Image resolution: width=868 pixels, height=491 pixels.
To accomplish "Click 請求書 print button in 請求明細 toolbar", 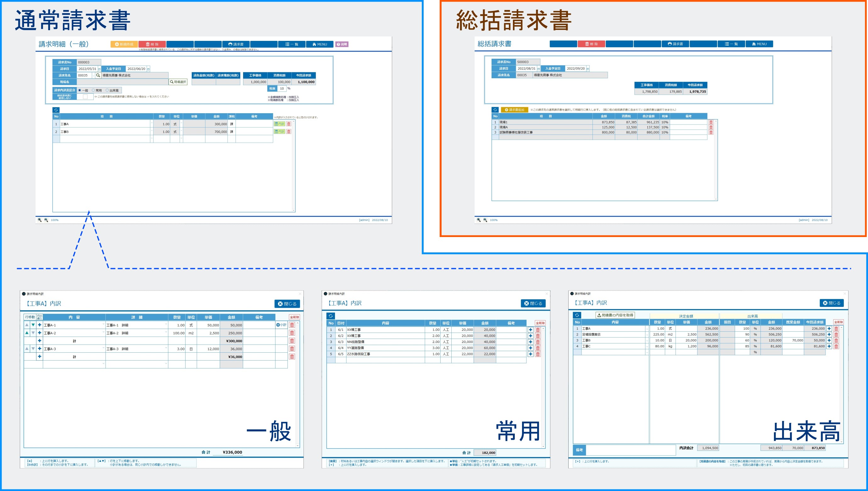I will [x=236, y=44].
